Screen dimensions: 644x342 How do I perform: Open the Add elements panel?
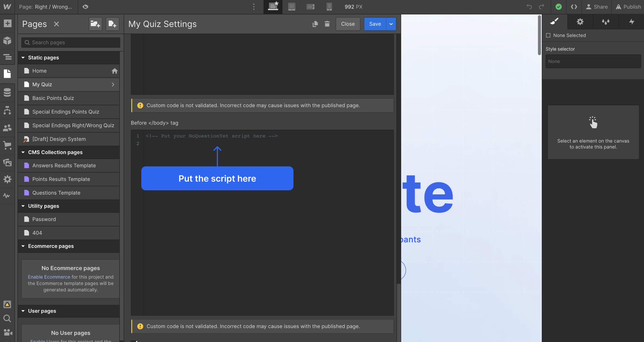[7, 23]
